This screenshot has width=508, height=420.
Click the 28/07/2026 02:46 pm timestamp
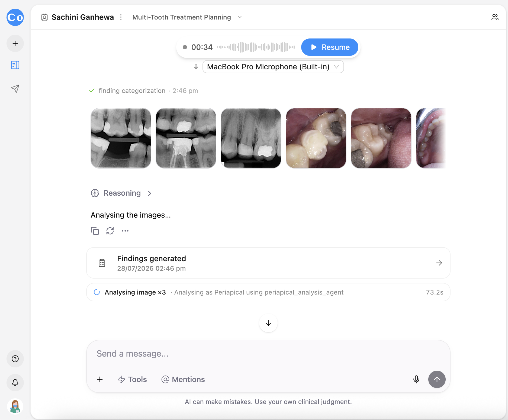(152, 269)
